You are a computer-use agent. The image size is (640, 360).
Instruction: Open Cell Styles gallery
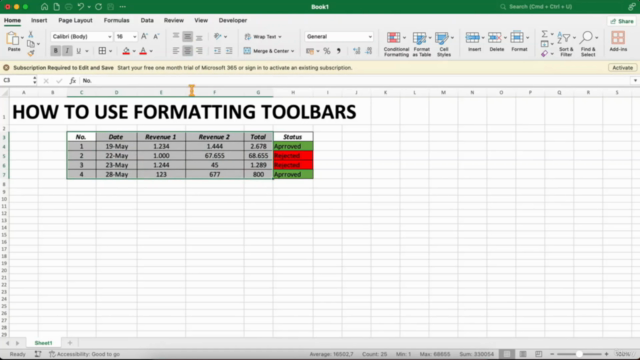tap(444, 44)
